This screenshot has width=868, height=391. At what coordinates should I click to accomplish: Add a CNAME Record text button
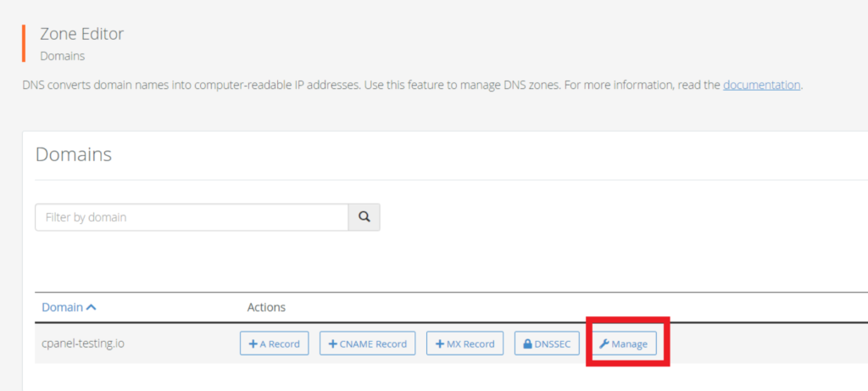368,344
